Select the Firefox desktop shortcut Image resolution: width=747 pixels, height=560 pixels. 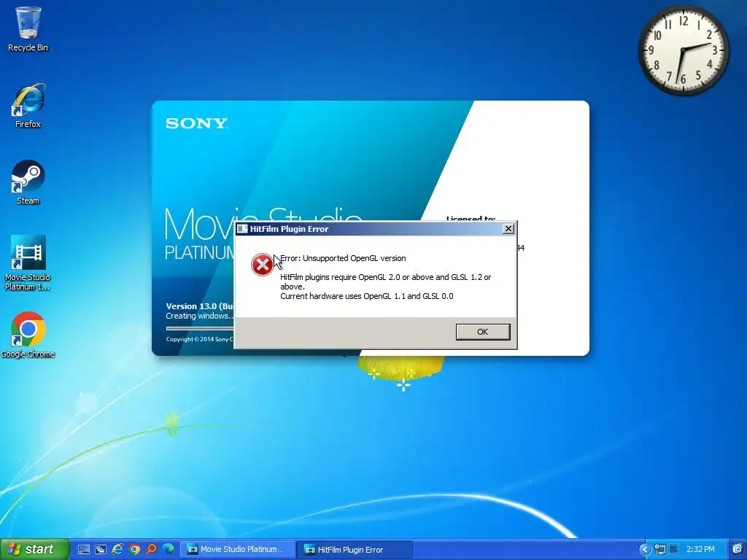point(28,106)
